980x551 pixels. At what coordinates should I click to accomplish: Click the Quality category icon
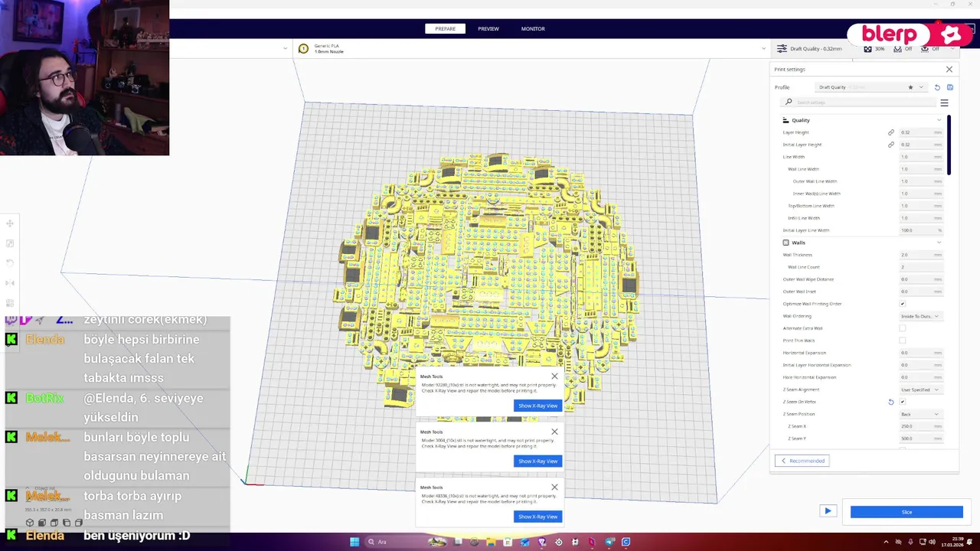point(786,120)
